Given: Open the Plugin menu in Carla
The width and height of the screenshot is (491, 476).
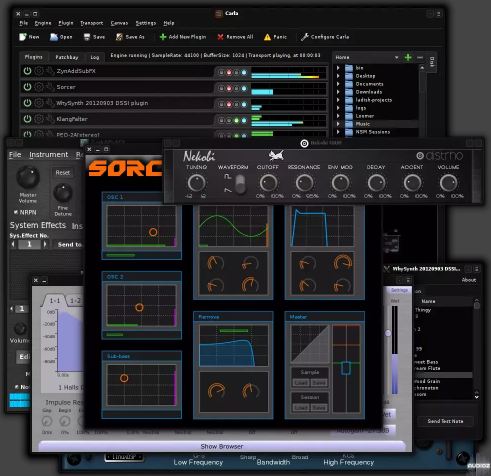Looking at the screenshot, I should pos(66,23).
